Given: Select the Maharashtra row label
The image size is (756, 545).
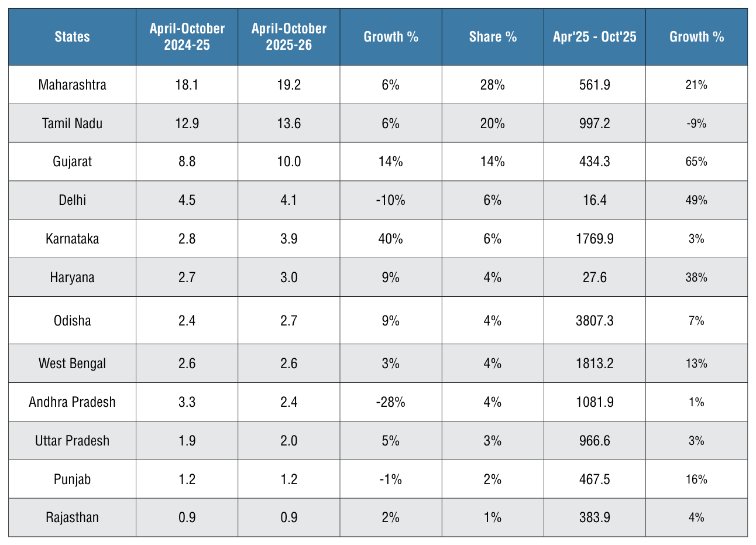Looking at the screenshot, I should 73,85.
